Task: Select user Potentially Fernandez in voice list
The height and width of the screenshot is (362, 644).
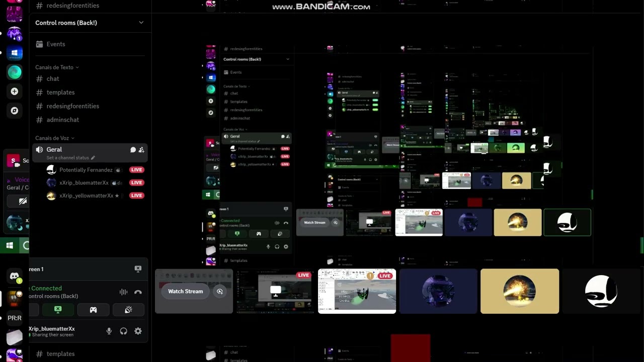Action: [x=86, y=170]
